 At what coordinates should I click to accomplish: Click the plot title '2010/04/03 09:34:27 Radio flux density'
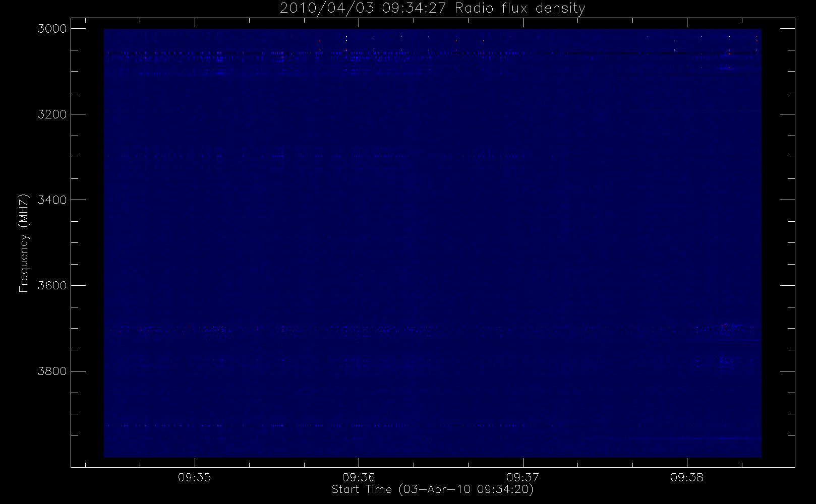432,9
